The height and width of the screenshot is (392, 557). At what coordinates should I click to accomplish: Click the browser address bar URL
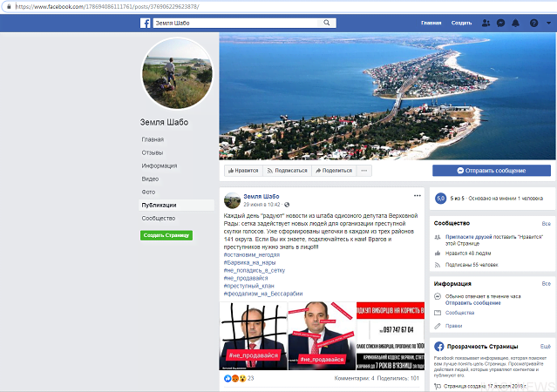107,7
